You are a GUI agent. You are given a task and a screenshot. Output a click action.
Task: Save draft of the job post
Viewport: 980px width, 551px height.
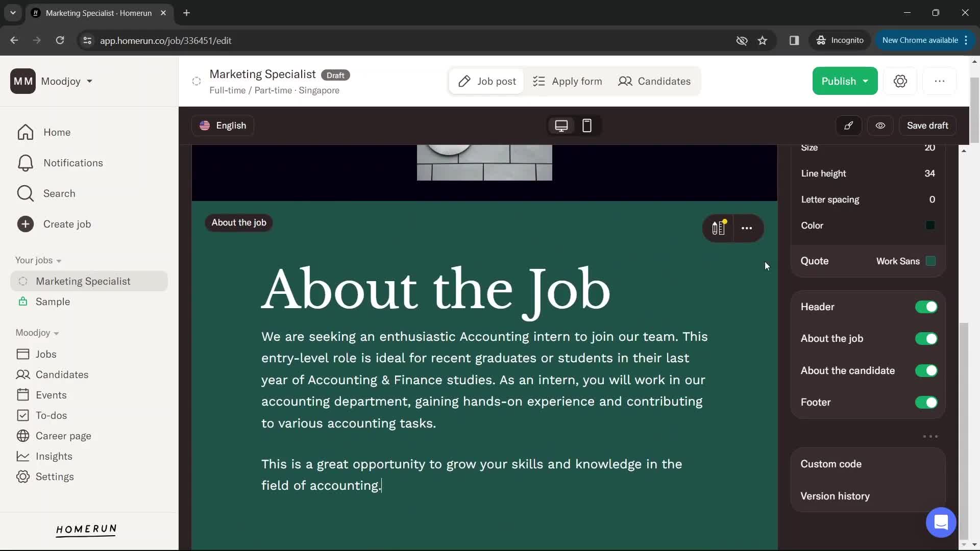927,126
